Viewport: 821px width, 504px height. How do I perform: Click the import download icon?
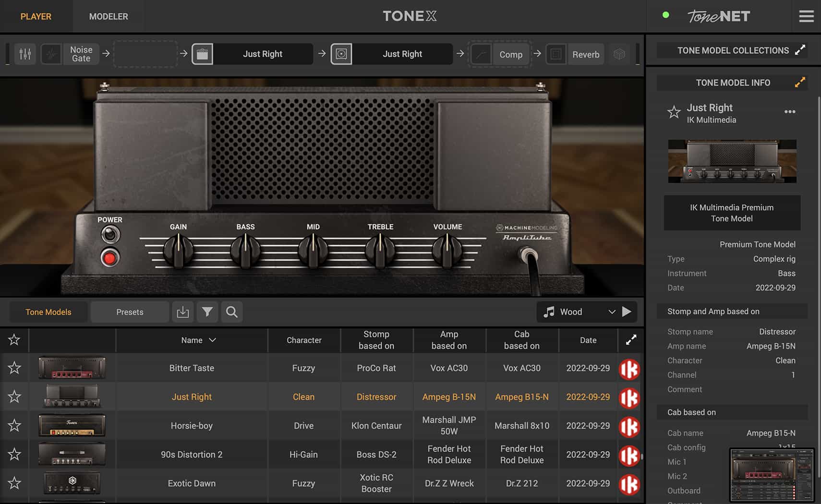(x=183, y=312)
